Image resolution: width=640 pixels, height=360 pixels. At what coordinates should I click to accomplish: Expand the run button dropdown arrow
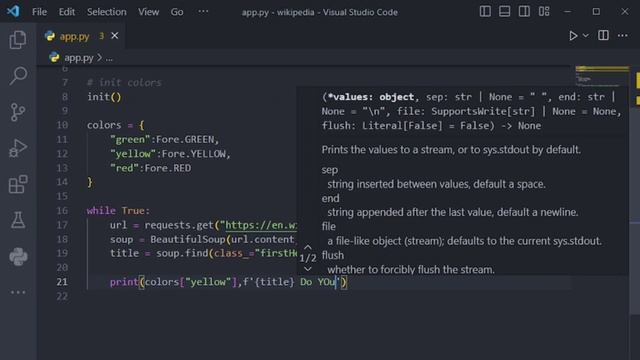tap(586, 36)
